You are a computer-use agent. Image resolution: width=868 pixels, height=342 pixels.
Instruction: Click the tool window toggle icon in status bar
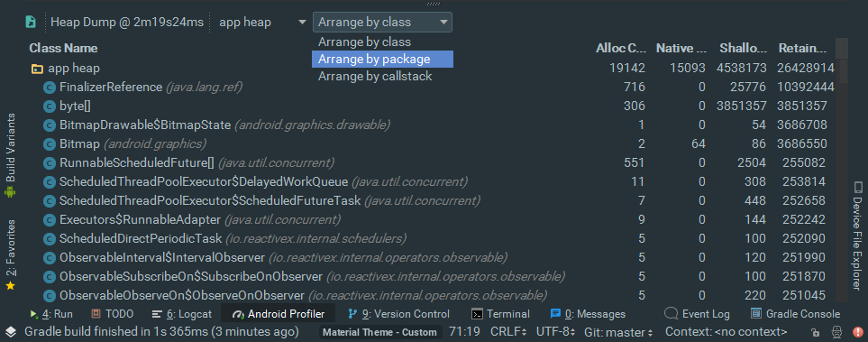[x=11, y=332]
